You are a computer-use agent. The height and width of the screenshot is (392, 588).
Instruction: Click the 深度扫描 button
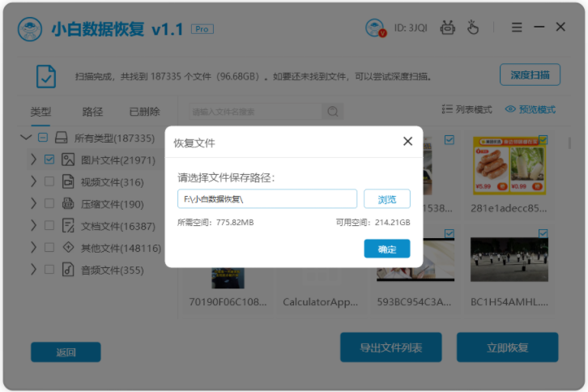(x=530, y=75)
